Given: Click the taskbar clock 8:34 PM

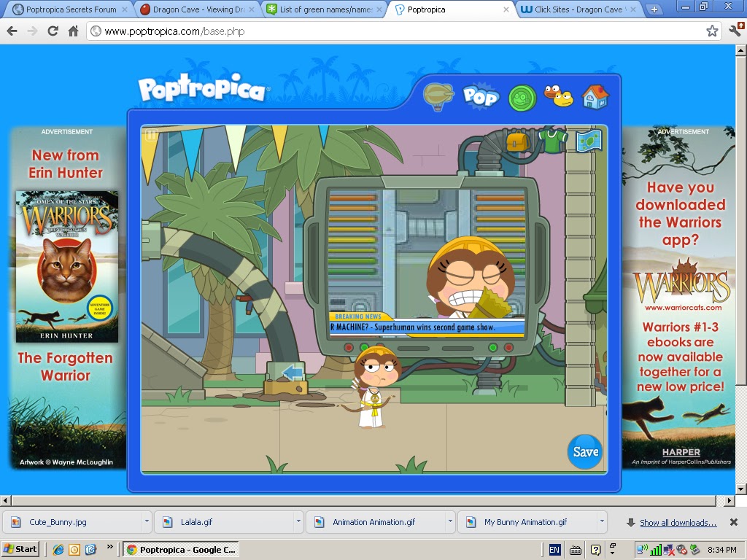Looking at the screenshot, I should click(722, 550).
